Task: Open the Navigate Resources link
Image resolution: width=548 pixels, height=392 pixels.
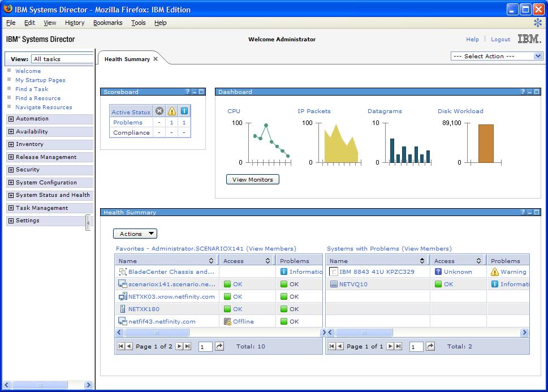Action: [x=44, y=107]
